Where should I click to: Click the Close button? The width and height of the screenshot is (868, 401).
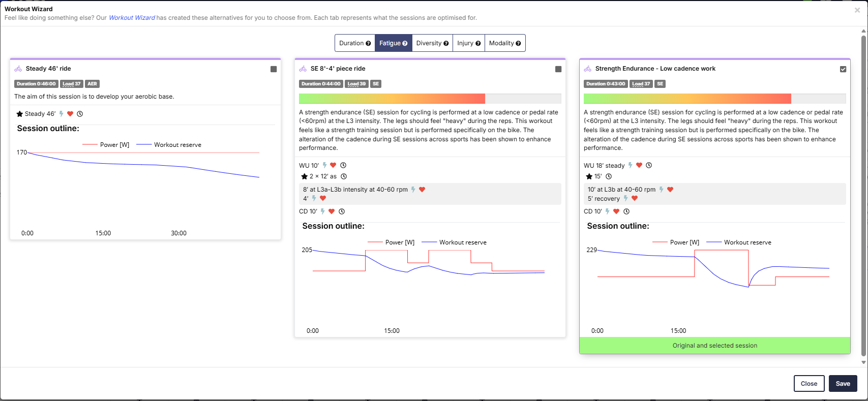point(809,384)
